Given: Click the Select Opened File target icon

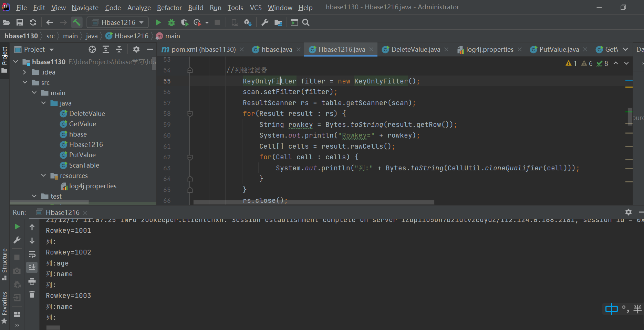Looking at the screenshot, I should coord(92,49).
